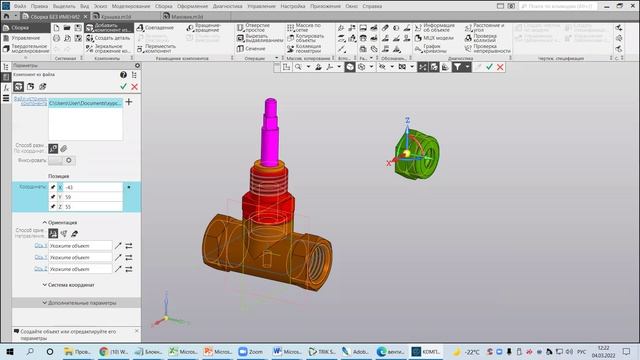Toggle the pin beside X coordinate
This screenshot has width=640, height=360.
click(53, 187)
